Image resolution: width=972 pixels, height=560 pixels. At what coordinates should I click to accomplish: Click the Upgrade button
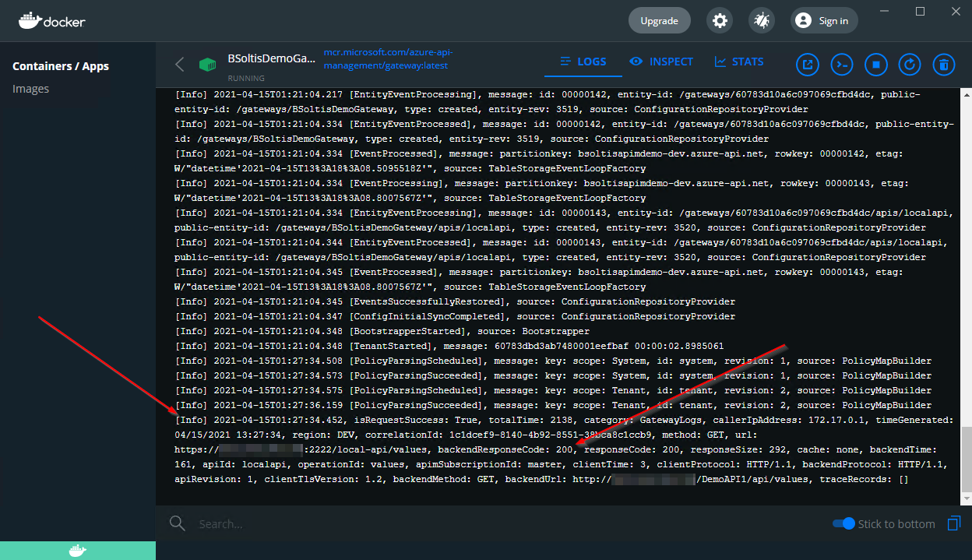659,21
